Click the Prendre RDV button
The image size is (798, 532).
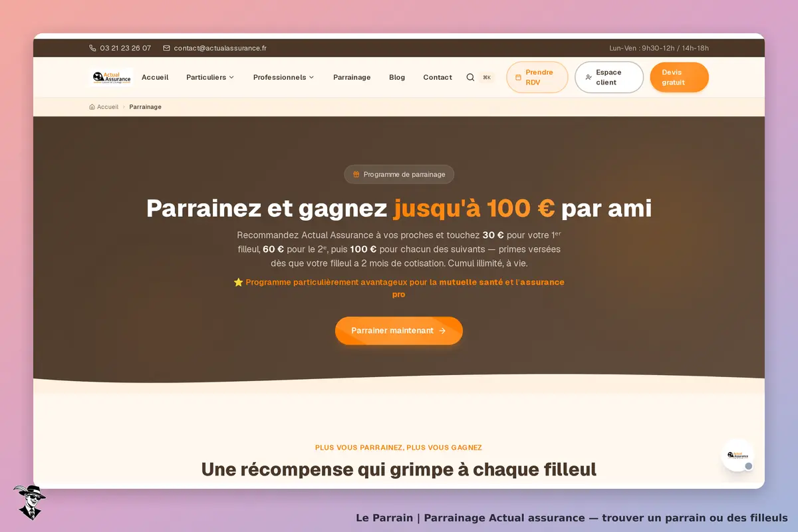(x=537, y=77)
